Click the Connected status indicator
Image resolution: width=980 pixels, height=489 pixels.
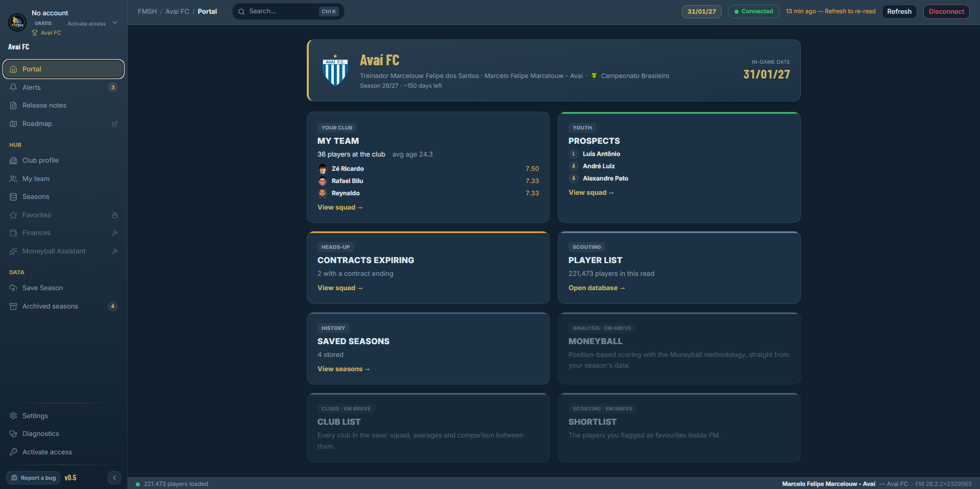pos(753,12)
